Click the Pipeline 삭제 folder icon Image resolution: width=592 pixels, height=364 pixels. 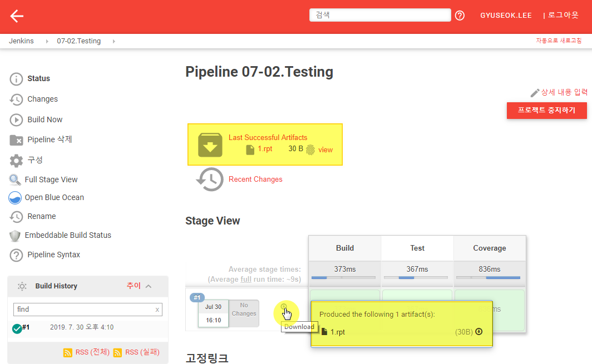(x=17, y=140)
